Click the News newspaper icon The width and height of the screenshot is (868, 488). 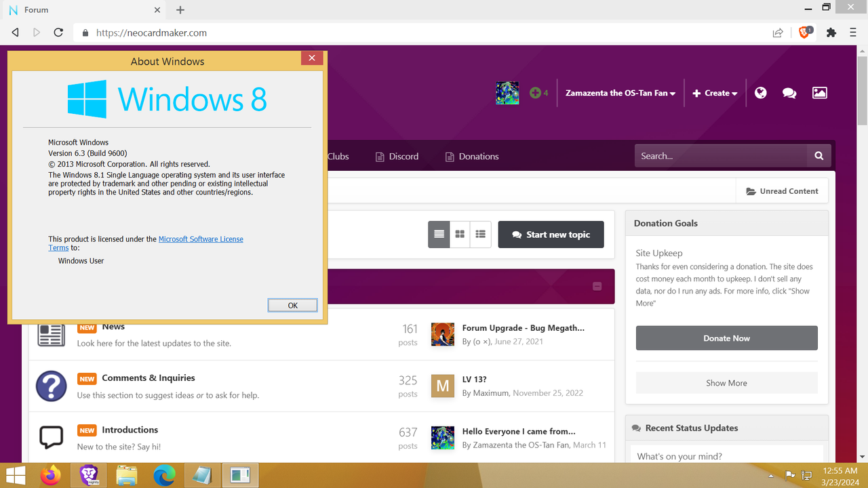51,334
